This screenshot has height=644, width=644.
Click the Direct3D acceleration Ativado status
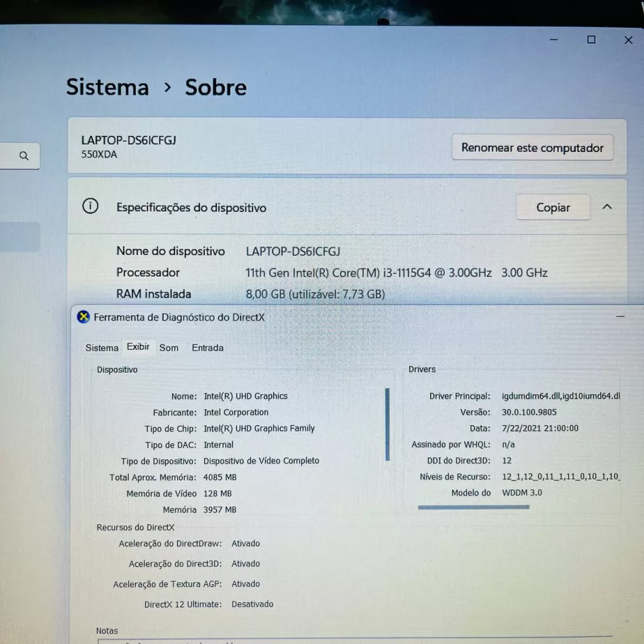point(245,563)
